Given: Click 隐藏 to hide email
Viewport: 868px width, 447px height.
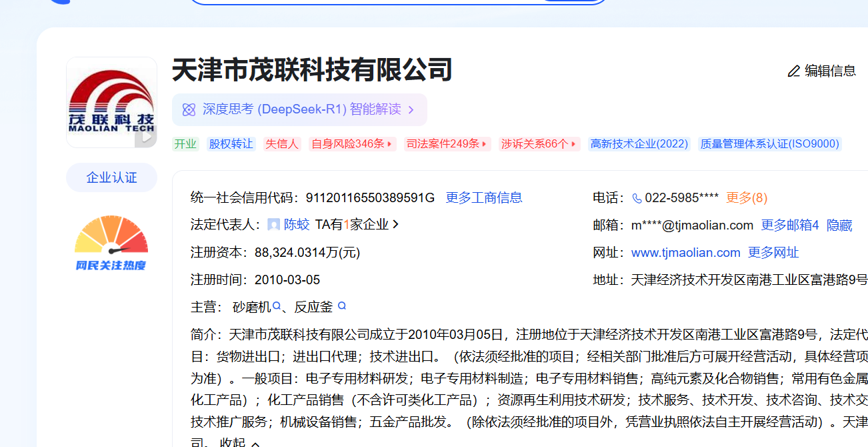Looking at the screenshot, I should pyautogui.click(x=839, y=226).
